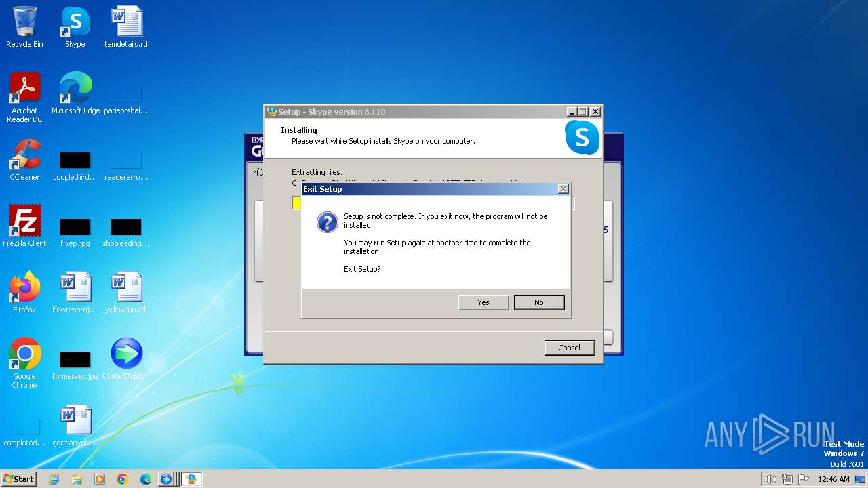Open Action Center flag tray icon
The image size is (868, 488).
click(804, 479)
